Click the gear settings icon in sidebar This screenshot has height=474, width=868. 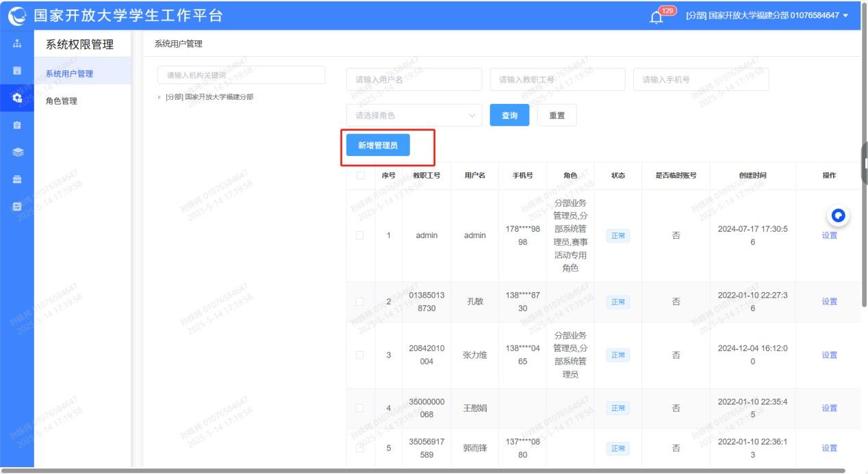[x=17, y=98]
